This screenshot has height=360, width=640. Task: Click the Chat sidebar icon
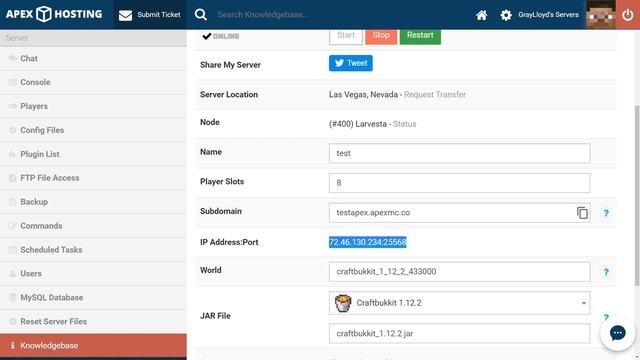click(x=13, y=58)
